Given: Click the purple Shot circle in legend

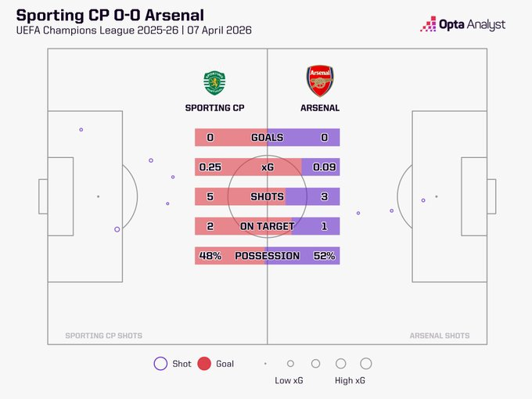Looking at the screenshot, I should tap(161, 364).
